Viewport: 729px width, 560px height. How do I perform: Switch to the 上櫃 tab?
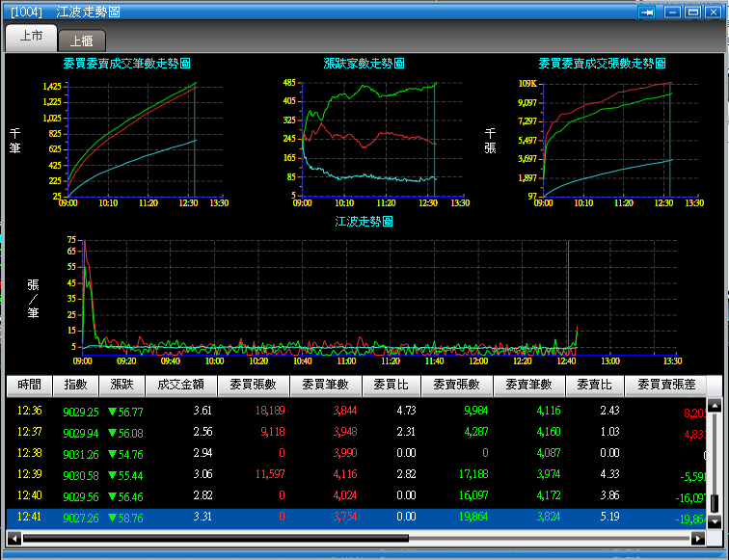[82, 40]
